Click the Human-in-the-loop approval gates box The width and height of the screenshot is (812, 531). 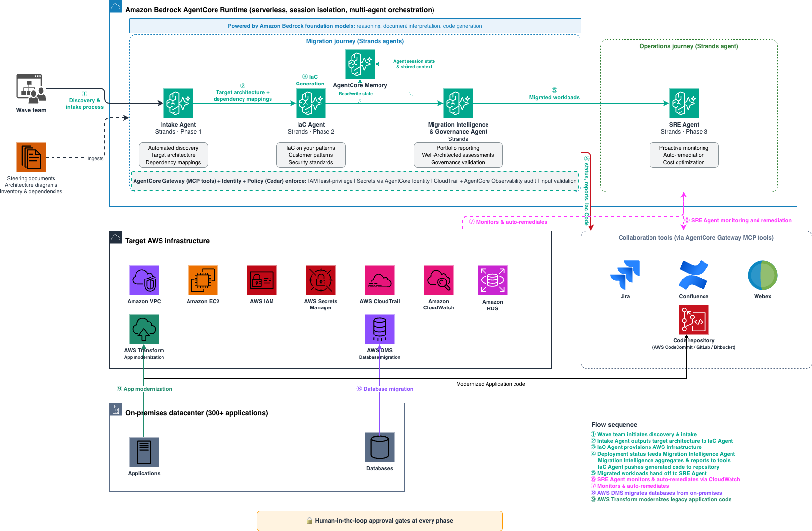click(379, 521)
